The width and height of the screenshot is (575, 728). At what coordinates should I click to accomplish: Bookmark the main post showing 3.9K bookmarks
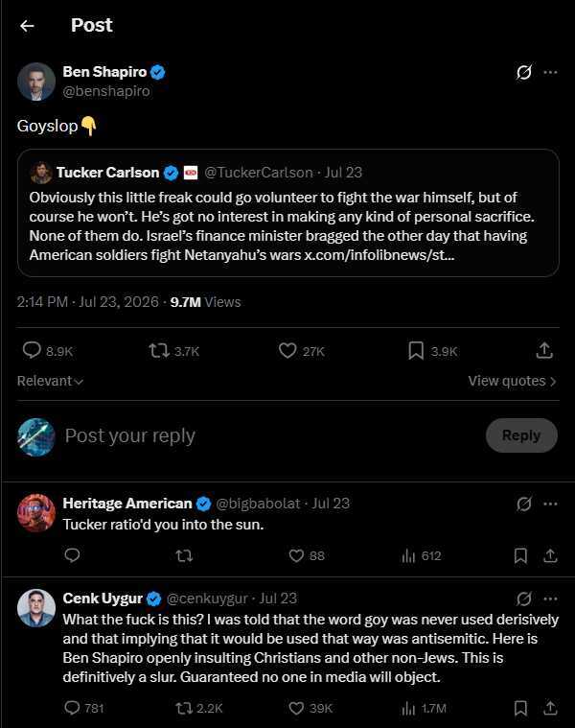tap(416, 350)
